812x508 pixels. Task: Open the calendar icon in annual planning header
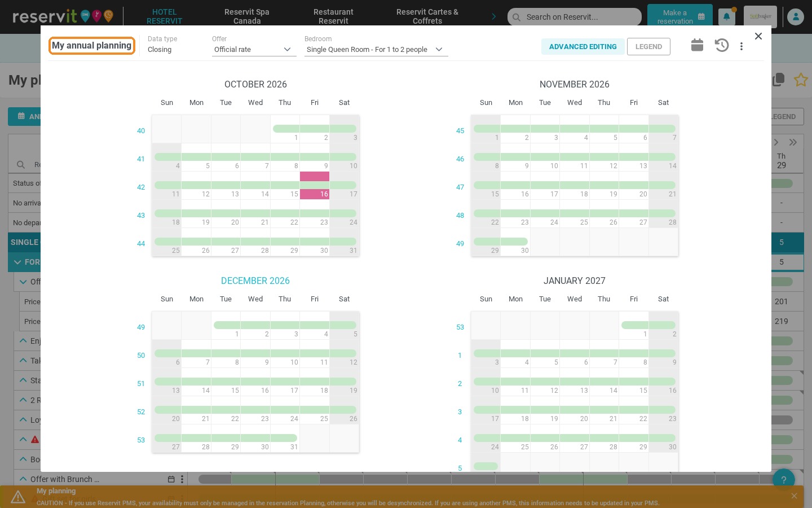[697, 45]
